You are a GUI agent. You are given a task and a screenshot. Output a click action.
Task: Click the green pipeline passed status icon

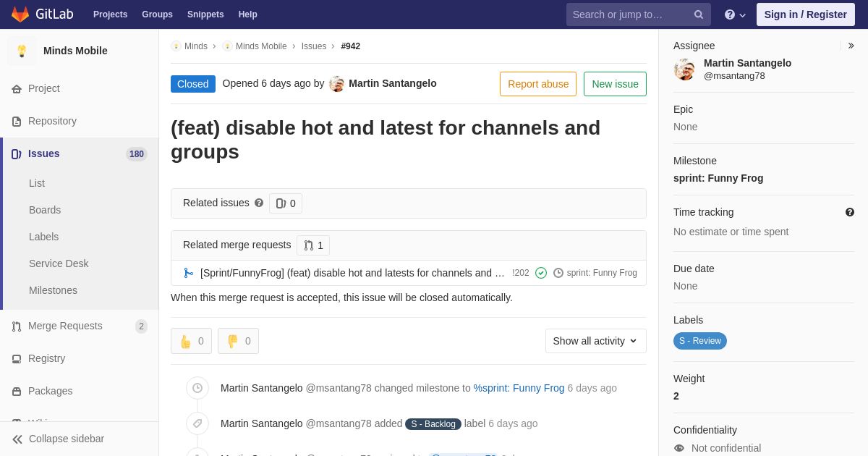click(x=541, y=273)
